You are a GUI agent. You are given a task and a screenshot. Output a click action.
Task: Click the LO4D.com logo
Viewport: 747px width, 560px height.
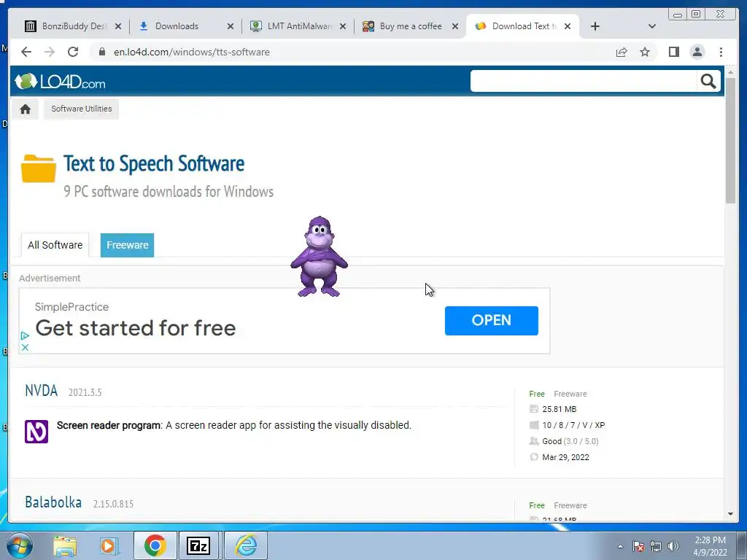point(60,82)
